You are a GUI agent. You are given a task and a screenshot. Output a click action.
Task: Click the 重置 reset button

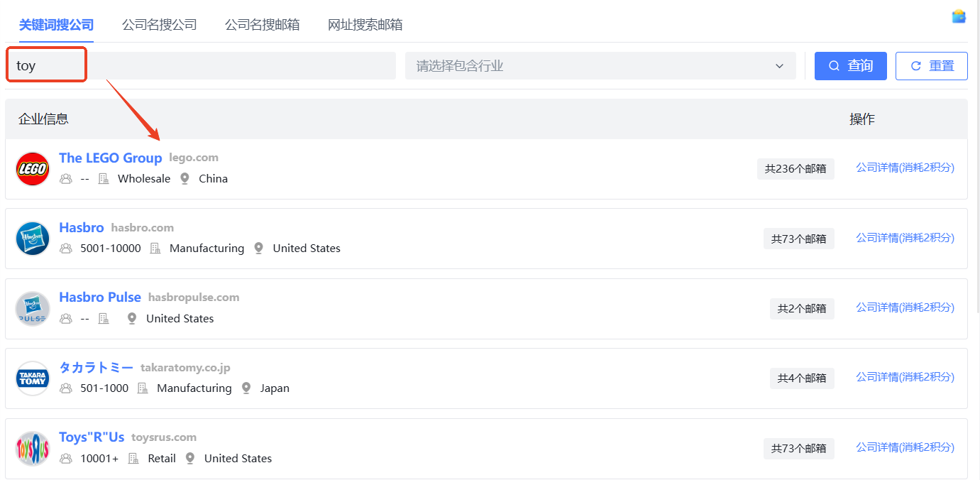(931, 66)
